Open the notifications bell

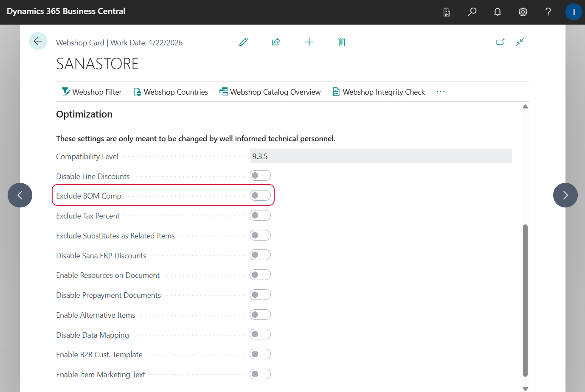click(x=498, y=12)
